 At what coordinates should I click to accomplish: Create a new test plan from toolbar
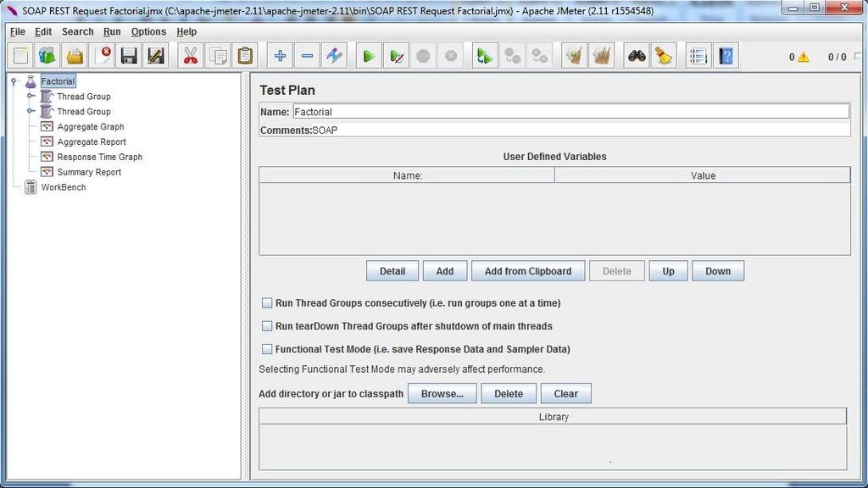point(21,56)
